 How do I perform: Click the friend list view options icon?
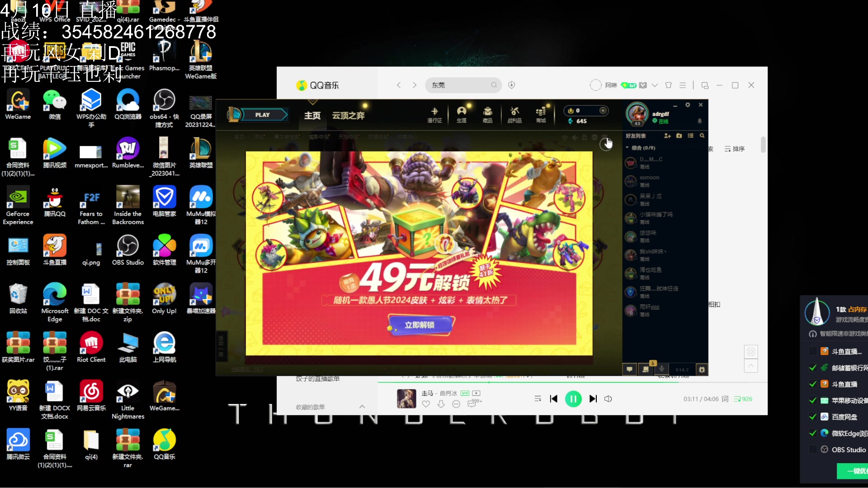690,136
